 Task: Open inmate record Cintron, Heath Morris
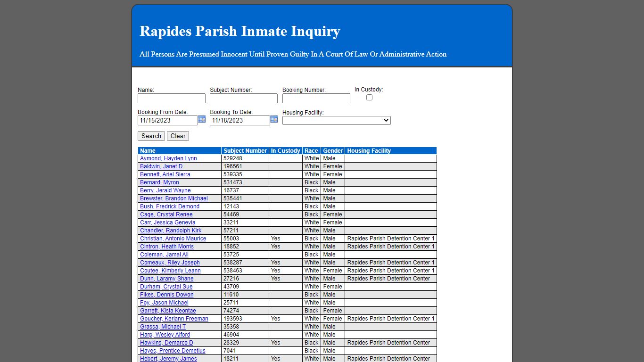(167, 247)
